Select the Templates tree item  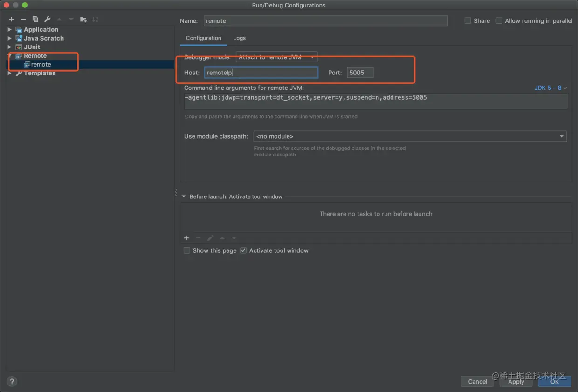[x=40, y=74]
